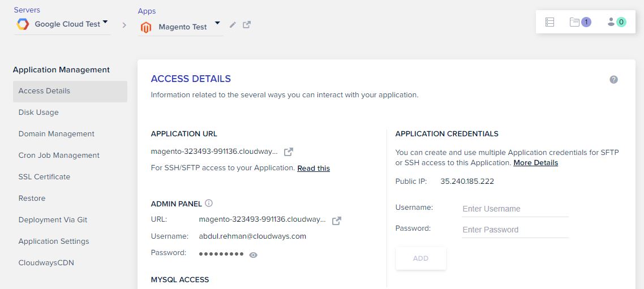Image resolution: width=644 pixels, height=289 pixels.
Task: Click the Magento app logo icon
Action: [146, 28]
